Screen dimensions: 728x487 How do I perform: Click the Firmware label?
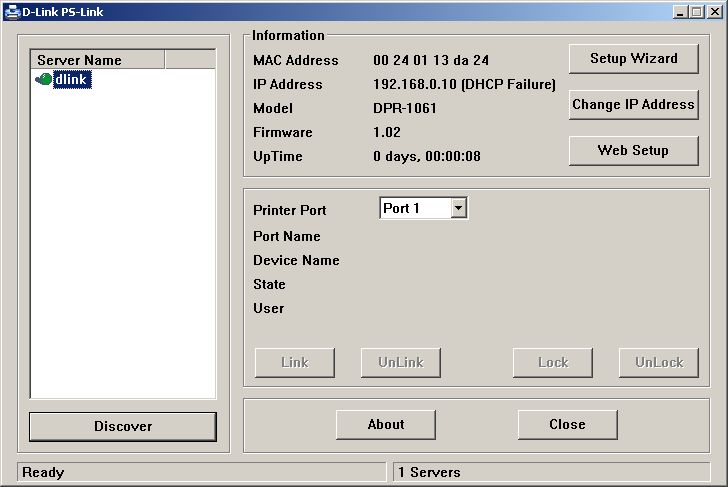click(x=282, y=133)
